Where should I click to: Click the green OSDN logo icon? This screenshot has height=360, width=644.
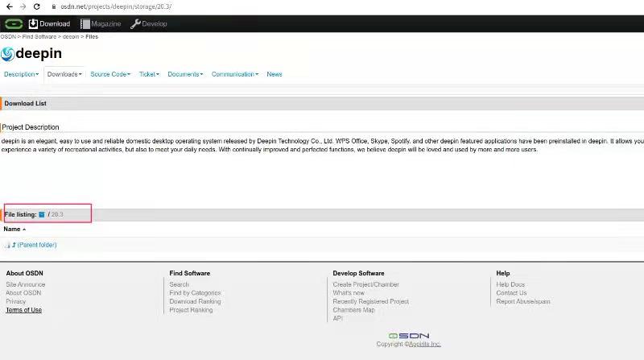(x=14, y=24)
